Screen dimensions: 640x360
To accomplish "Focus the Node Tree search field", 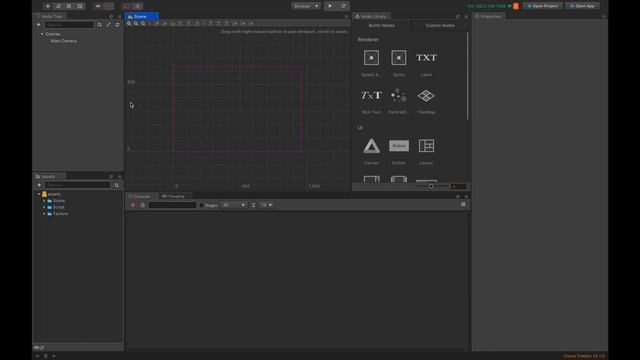I will (69, 25).
